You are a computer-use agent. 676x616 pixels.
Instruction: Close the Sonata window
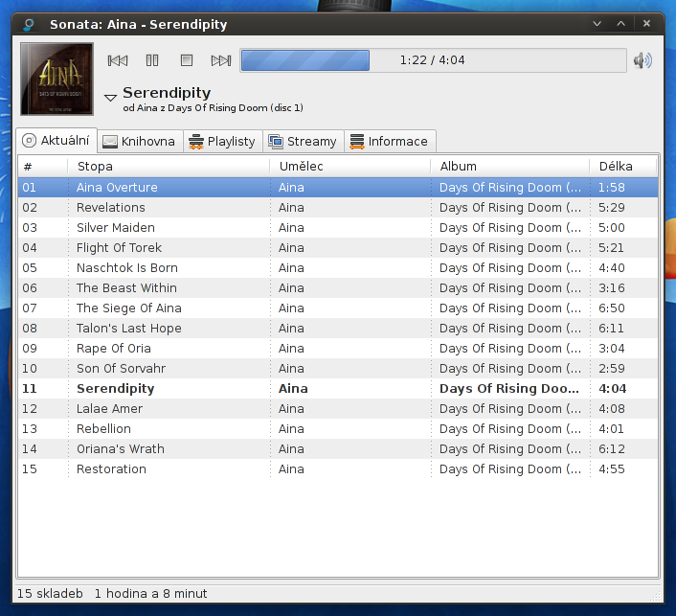click(646, 24)
